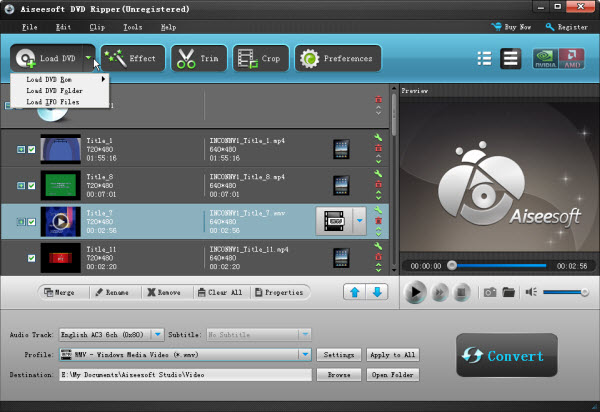Open the Profile format dropdown
This screenshot has height=412, width=600.
304,354
